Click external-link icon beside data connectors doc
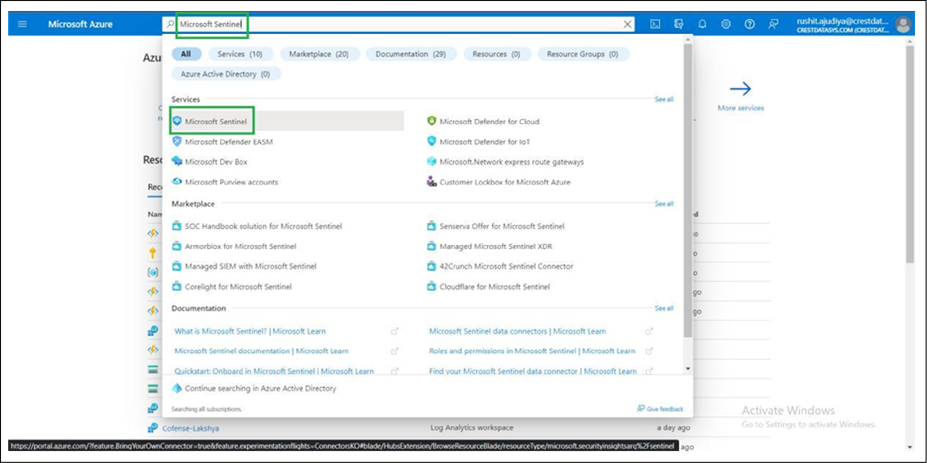This screenshot has height=463, width=927. pos(649,332)
